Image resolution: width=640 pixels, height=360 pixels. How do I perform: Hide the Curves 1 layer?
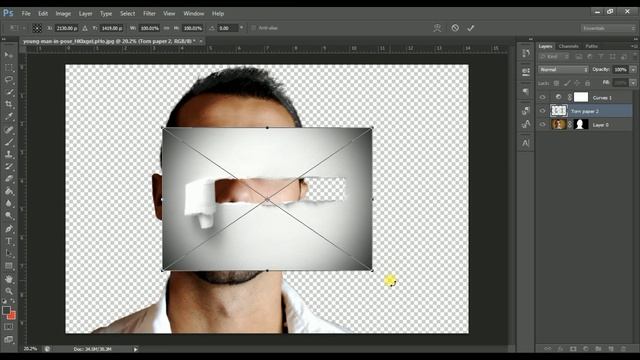[x=542, y=97]
